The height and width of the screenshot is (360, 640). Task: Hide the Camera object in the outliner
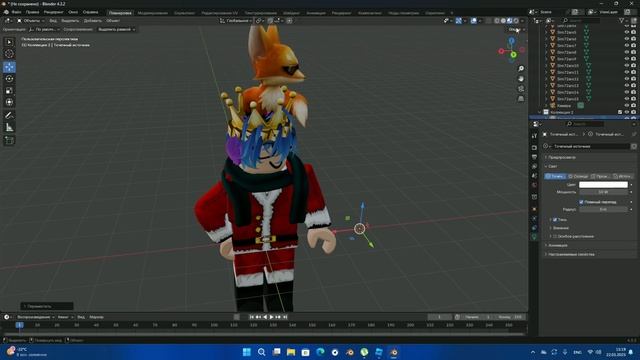coord(627,106)
